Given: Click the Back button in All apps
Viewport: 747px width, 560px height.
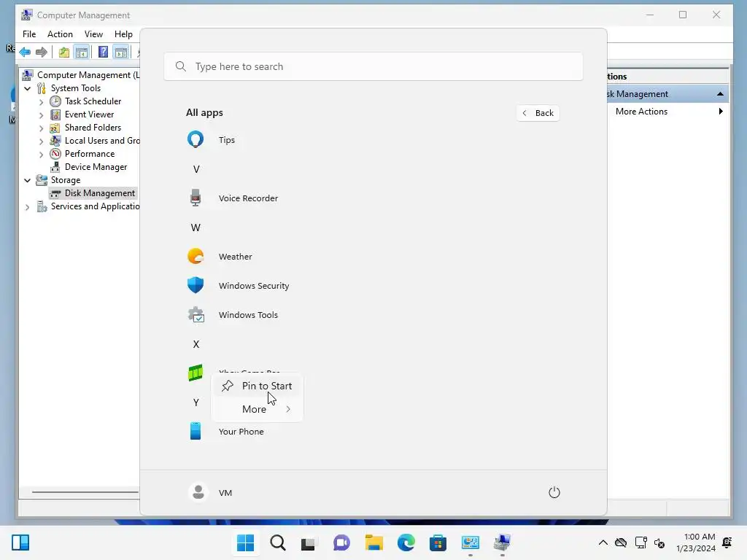Looking at the screenshot, I should [538, 113].
